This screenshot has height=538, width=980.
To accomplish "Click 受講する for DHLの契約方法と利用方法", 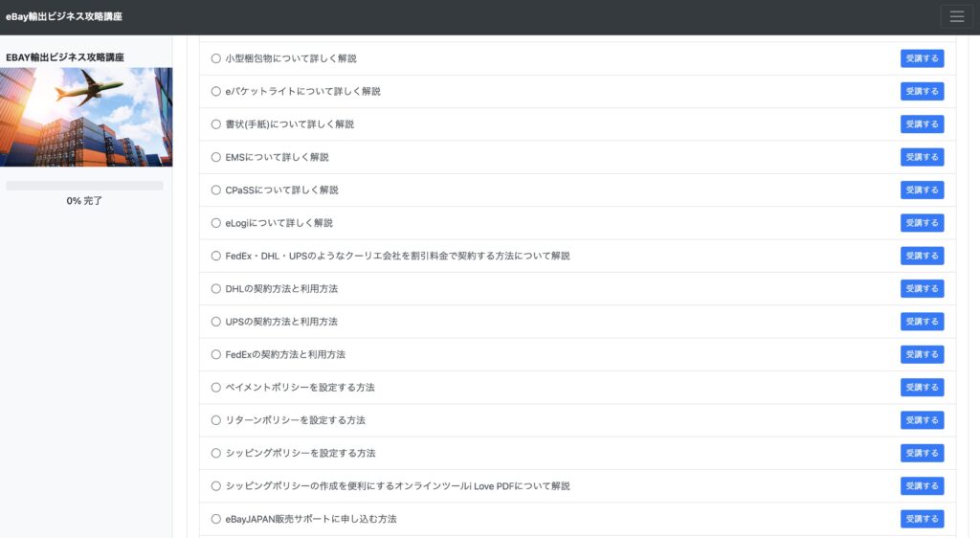I will tap(922, 289).
